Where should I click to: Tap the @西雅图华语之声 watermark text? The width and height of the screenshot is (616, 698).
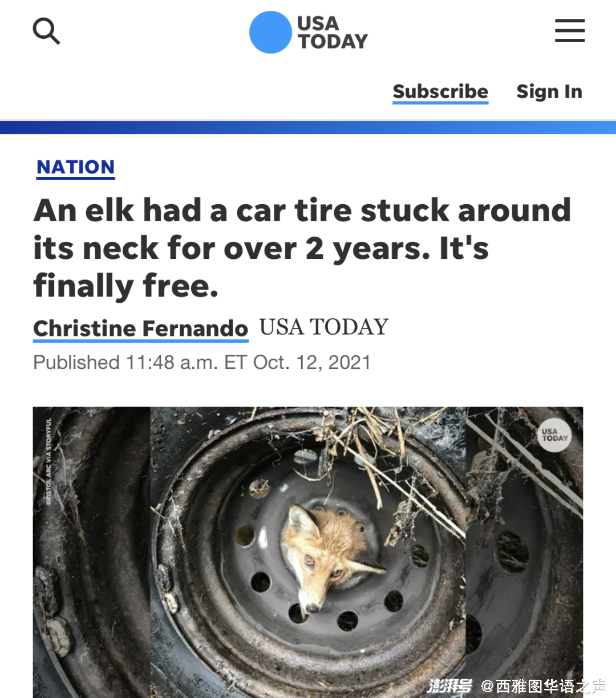(x=544, y=686)
